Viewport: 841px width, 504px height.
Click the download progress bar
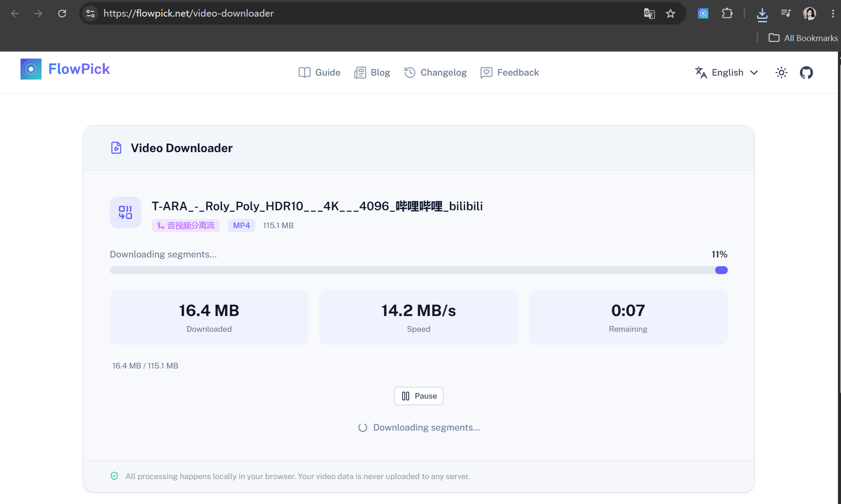419,270
